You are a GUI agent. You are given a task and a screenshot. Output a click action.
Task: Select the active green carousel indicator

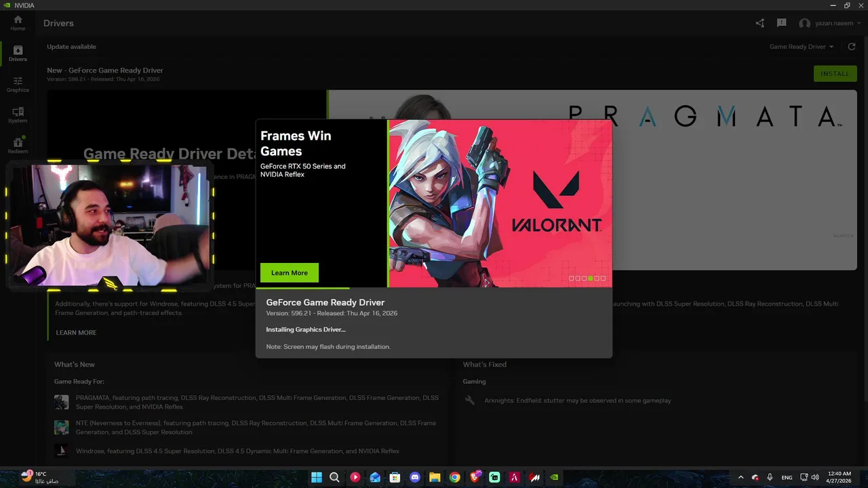(x=591, y=279)
